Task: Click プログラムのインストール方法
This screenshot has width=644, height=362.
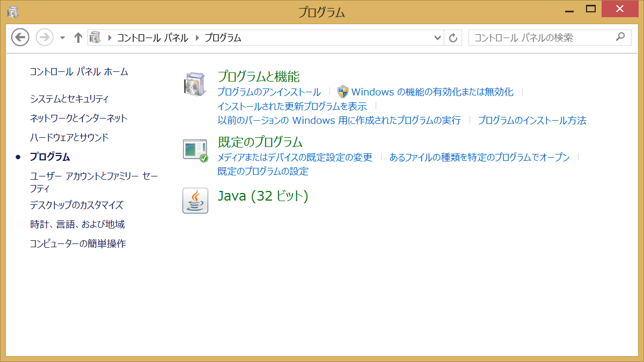Action: click(532, 120)
